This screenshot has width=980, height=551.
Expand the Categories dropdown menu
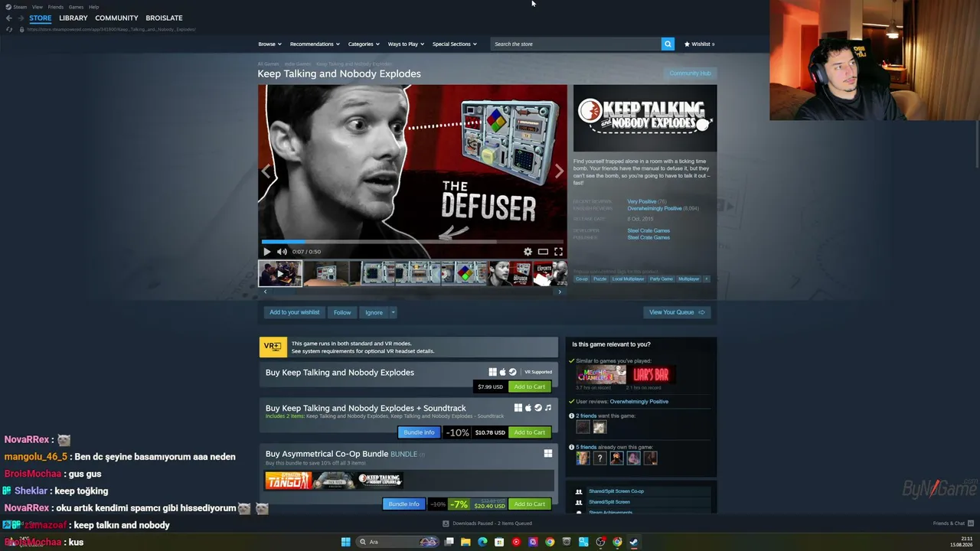point(364,44)
